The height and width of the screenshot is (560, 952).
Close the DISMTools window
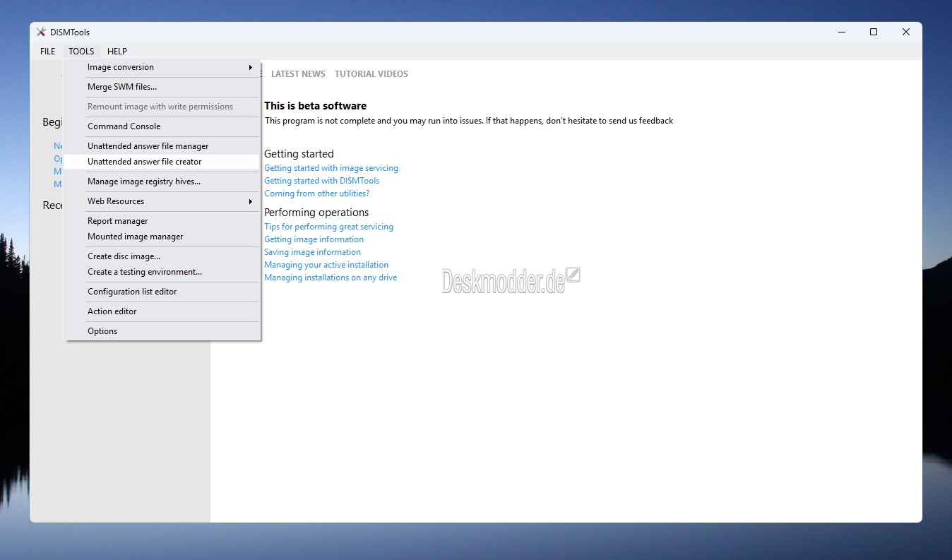click(x=906, y=32)
